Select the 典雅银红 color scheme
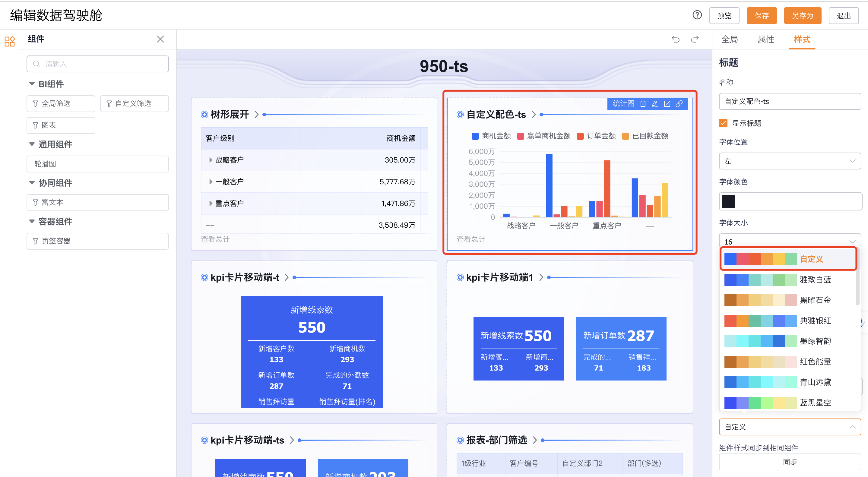The image size is (868, 477). click(x=788, y=321)
